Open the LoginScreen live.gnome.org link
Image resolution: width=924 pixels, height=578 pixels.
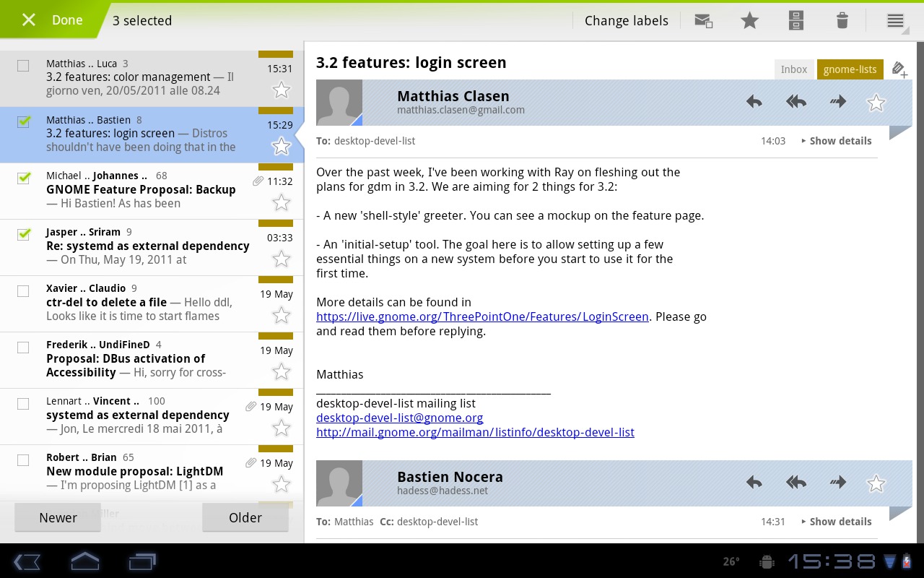(x=482, y=316)
